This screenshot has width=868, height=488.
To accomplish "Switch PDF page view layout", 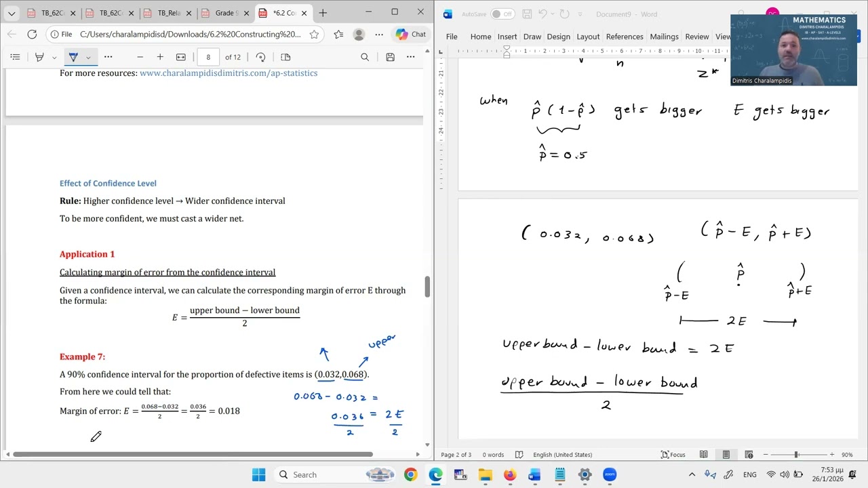I will click(285, 57).
